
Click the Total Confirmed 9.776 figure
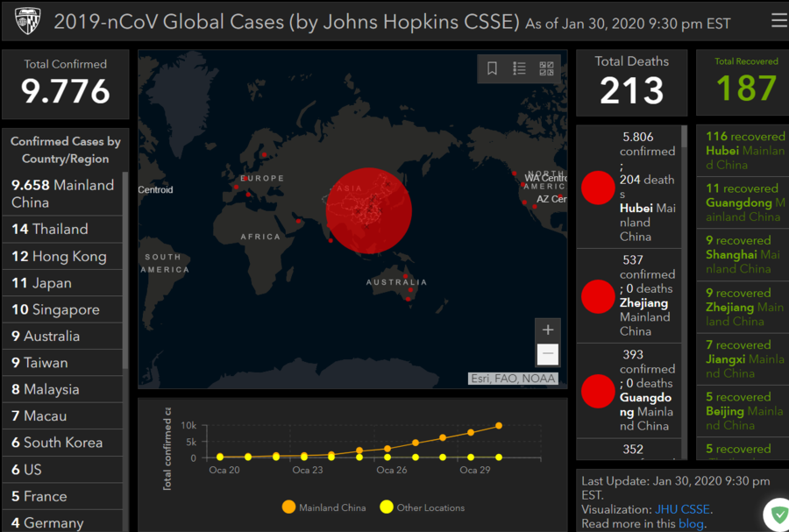66,91
